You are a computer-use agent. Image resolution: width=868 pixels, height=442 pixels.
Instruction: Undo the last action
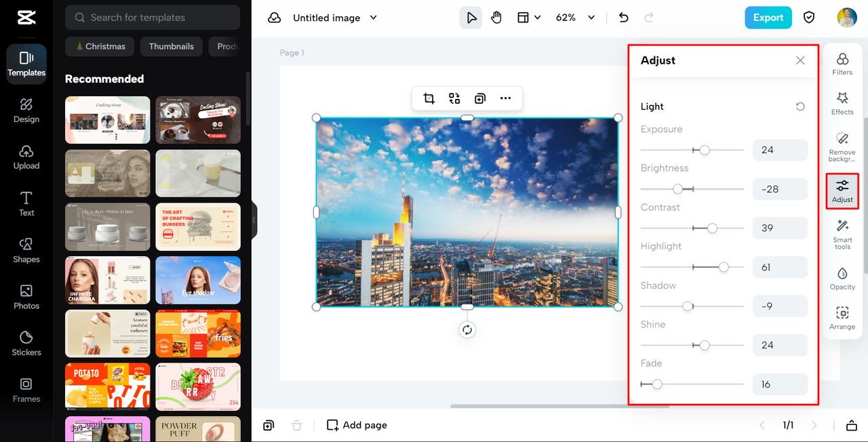click(624, 18)
